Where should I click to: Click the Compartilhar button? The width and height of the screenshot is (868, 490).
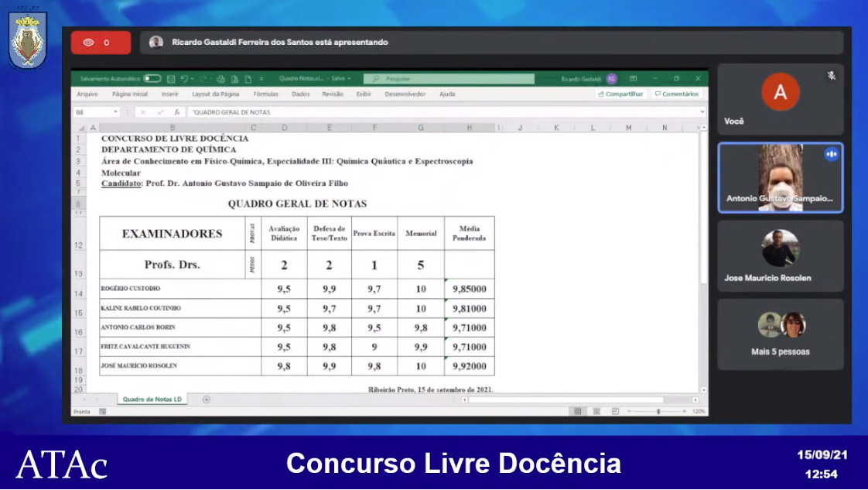pyautogui.click(x=620, y=94)
